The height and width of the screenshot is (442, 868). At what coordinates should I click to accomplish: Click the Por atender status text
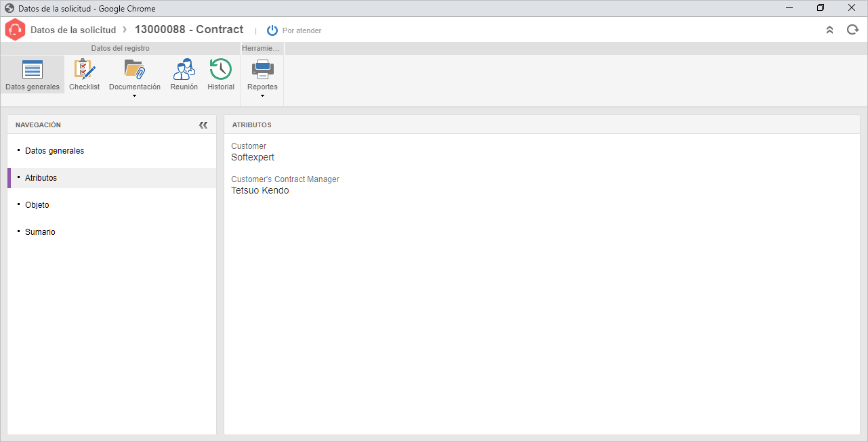click(302, 30)
